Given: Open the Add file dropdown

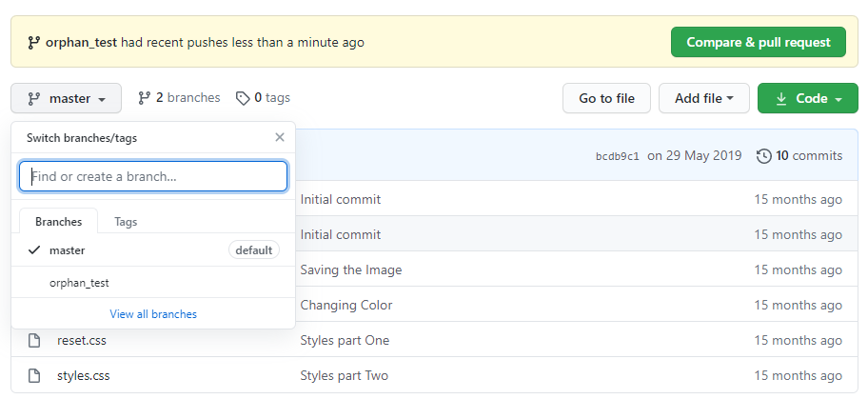Looking at the screenshot, I should click(x=703, y=98).
